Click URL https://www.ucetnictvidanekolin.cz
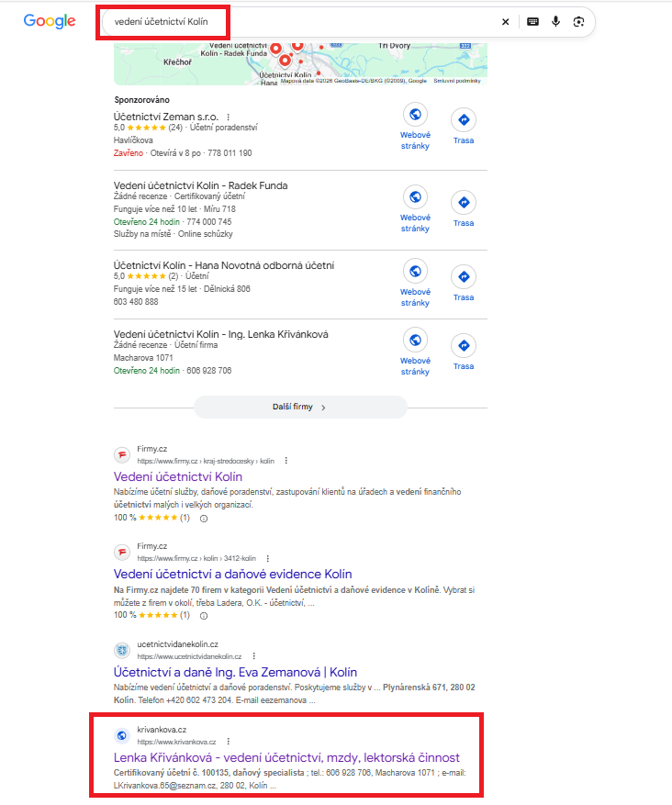The height and width of the screenshot is (805, 672). [189, 656]
